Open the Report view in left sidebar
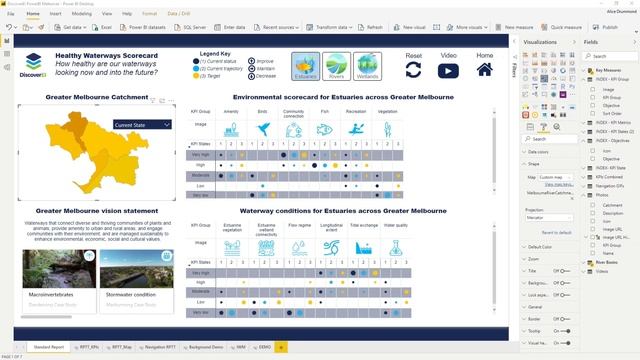Screen dimensions: 640x360 click(x=7, y=41)
